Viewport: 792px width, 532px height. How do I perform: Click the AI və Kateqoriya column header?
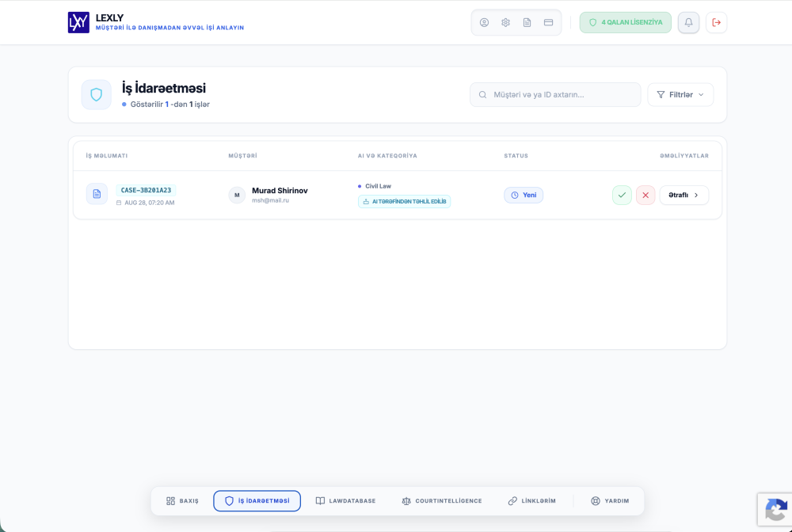[x=387, y=155]
